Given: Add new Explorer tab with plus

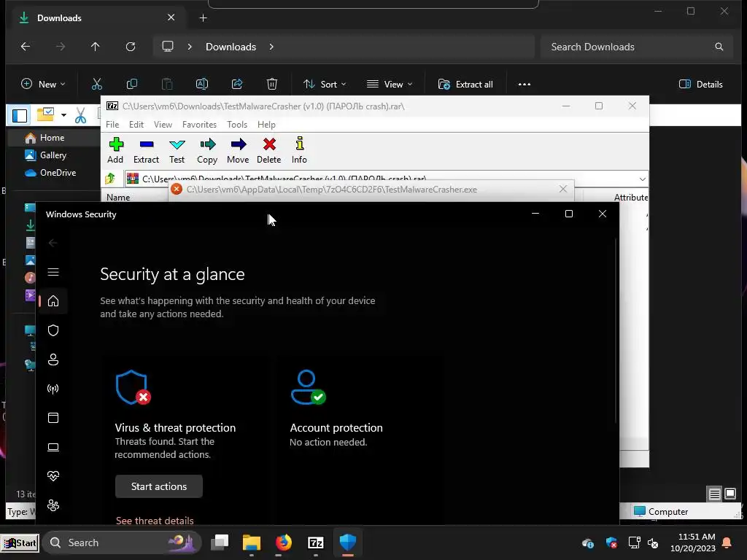Looking at the screenshot, I should 204,18.
